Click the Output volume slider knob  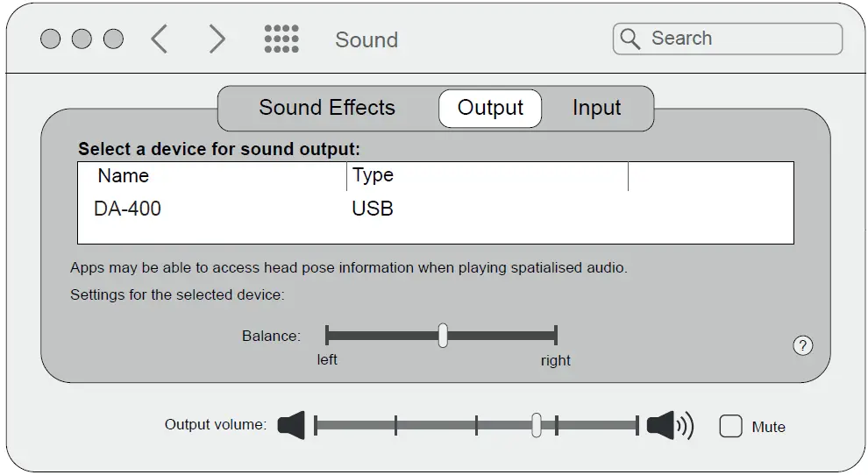[x=537, y=426]
